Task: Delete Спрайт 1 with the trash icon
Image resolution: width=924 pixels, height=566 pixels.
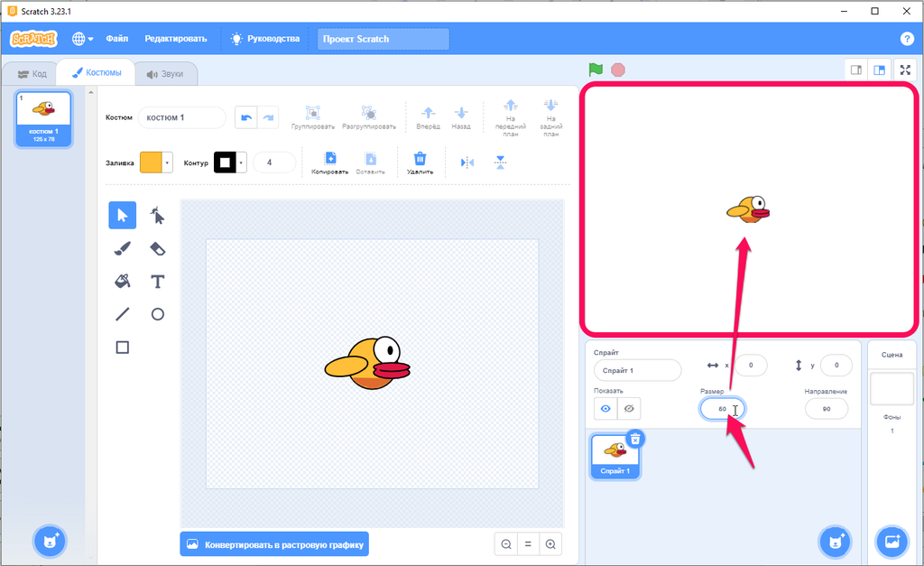Action: tap(635, 439)
